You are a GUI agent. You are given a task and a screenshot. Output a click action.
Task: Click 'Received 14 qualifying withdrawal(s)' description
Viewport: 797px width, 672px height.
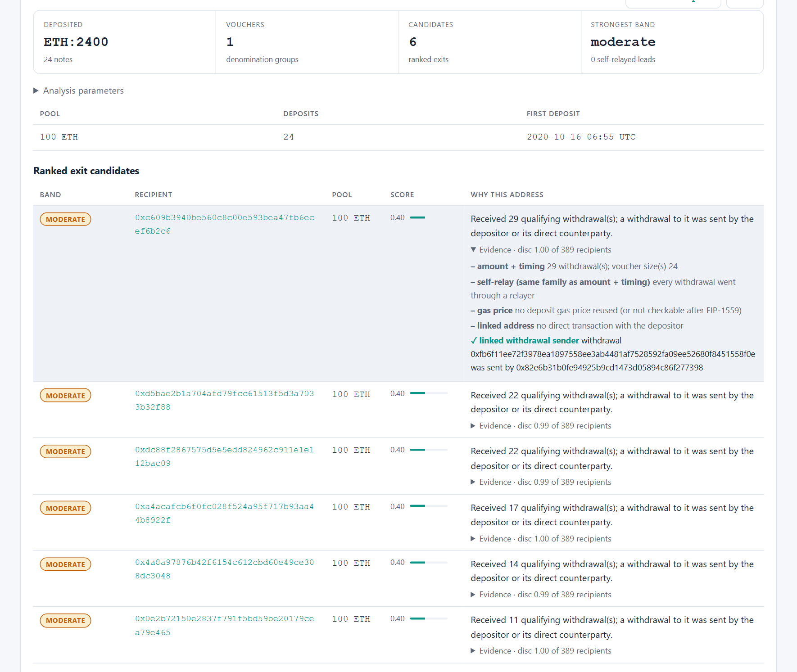612,571
